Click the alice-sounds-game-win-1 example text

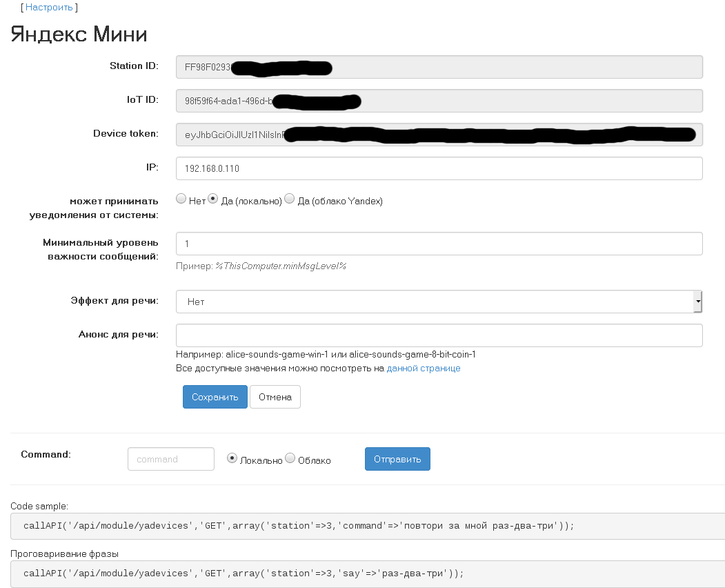277,354
